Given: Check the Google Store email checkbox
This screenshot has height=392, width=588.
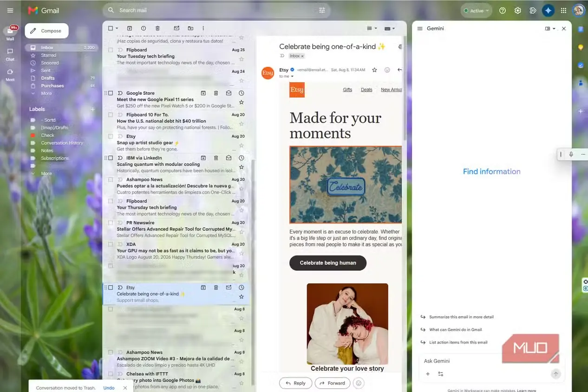Looking at the screenshot, I should pyautogui.click(x=111, y=93).
